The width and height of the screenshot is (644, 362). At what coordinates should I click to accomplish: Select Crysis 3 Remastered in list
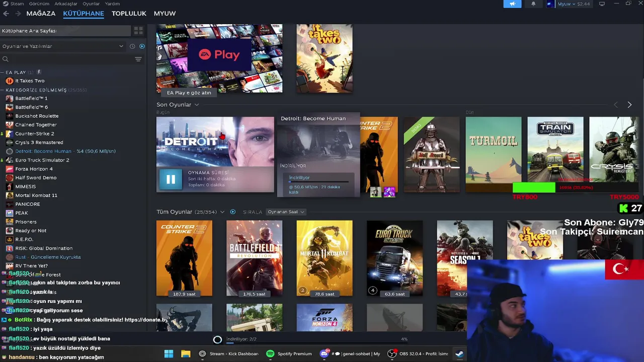click(x=39, y=142)
